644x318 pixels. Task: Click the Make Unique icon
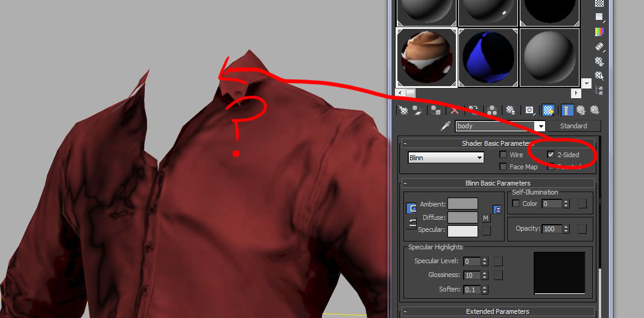(x=492, y=110)
